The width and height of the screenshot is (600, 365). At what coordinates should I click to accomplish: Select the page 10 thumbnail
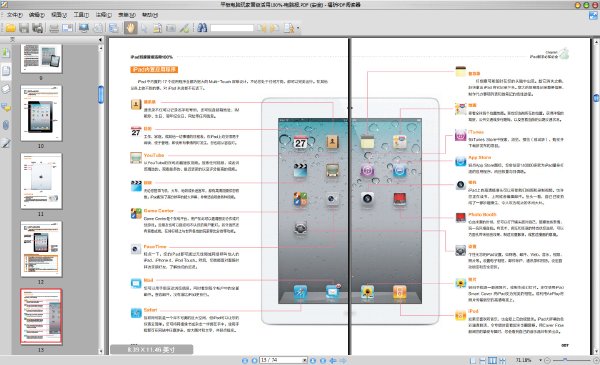(41, 113)
